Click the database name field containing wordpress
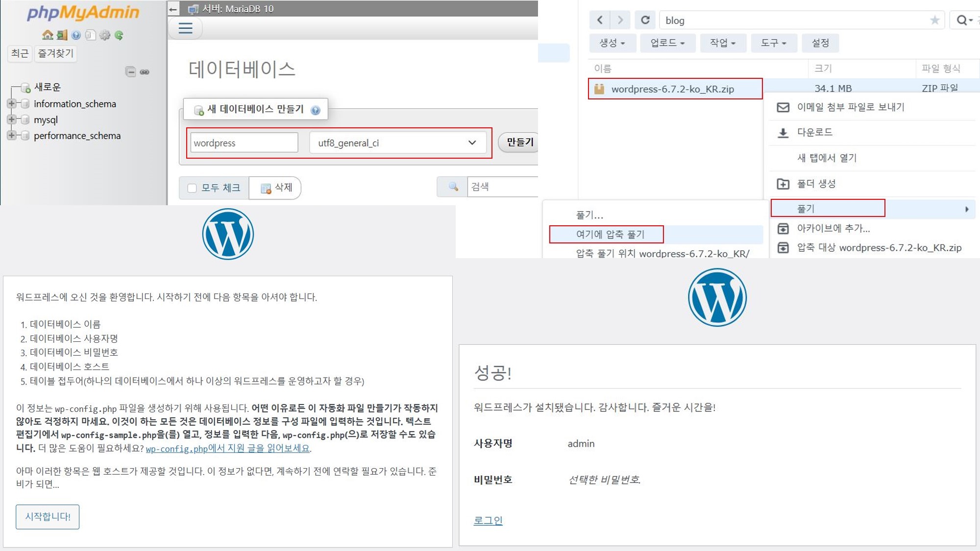The width and height of the screenshot is (980, 551). coord(244,143)
